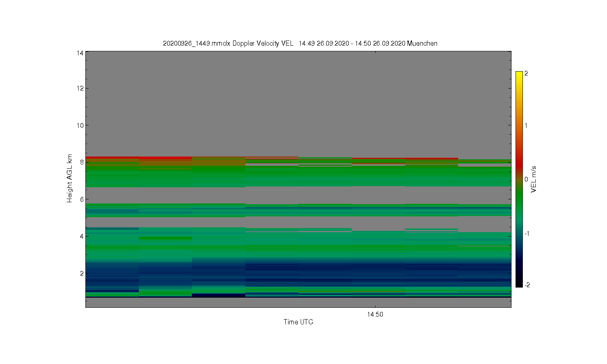The image size is (607, 364).
Task: Click the colorbar value -2 label
Action: click(x=527, y=285)
